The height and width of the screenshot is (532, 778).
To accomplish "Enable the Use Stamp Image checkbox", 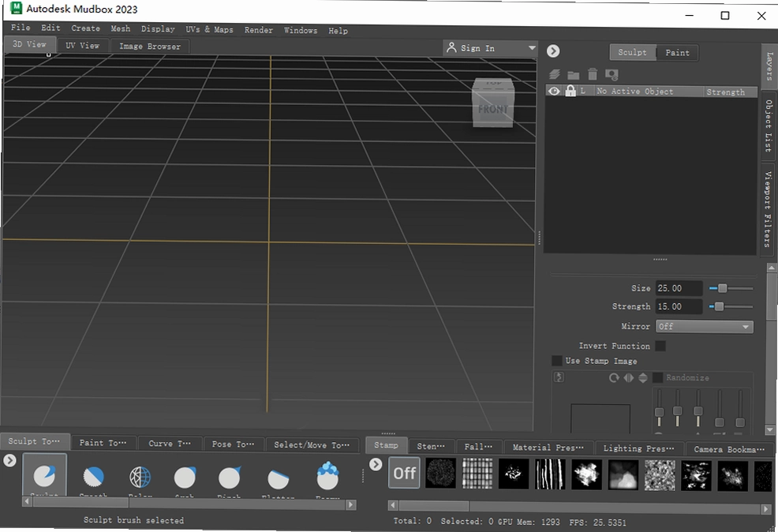I will [x=557, y=360].
